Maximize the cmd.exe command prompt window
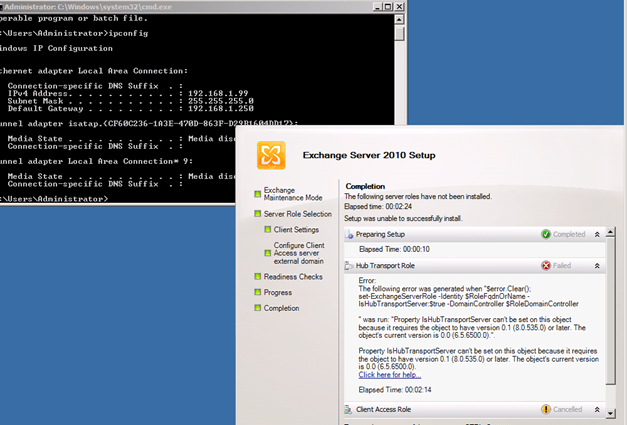Viewport: 627px width, 425px height. pos(387,6)
